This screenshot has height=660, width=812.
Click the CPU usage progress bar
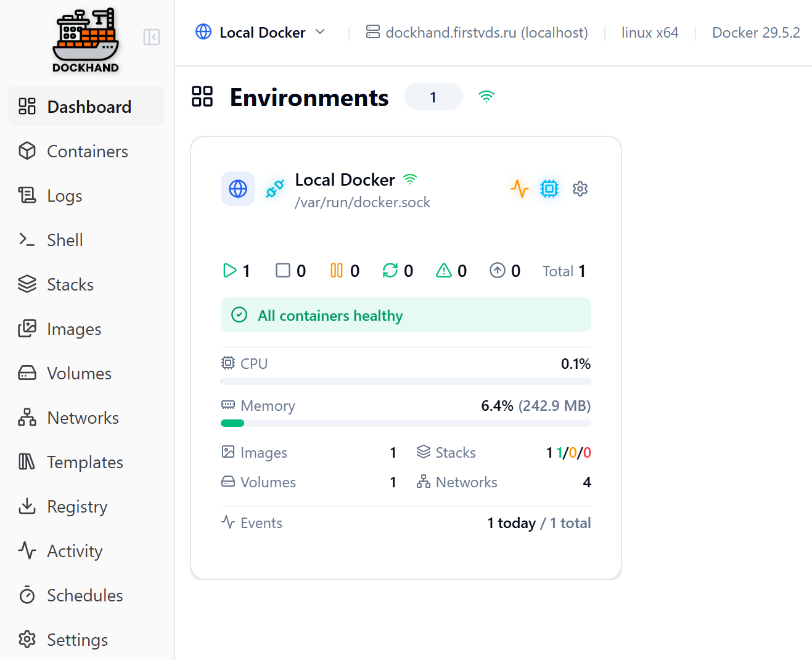pos(406,381)
